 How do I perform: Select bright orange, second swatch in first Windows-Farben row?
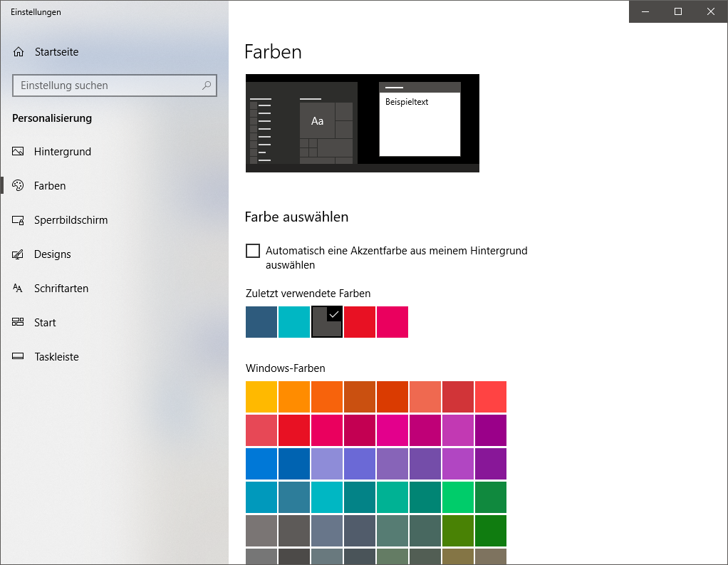(x=294, y=397)
